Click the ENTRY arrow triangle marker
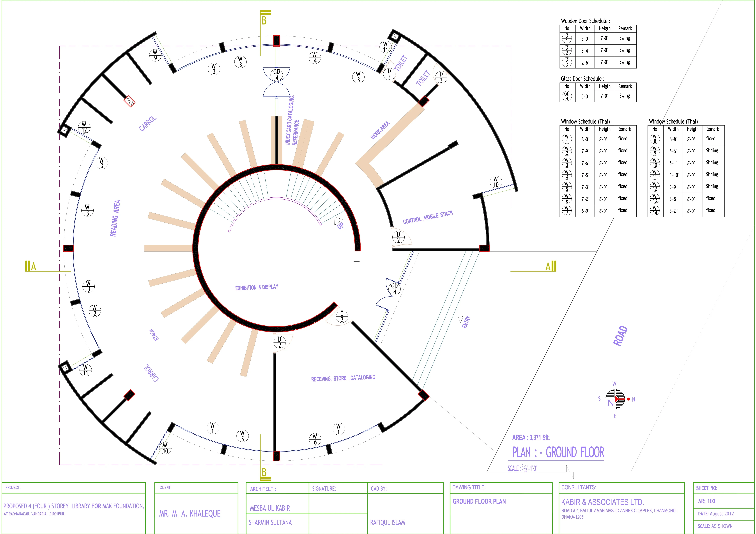Screen dimensions: 756x534 (461, 319)
